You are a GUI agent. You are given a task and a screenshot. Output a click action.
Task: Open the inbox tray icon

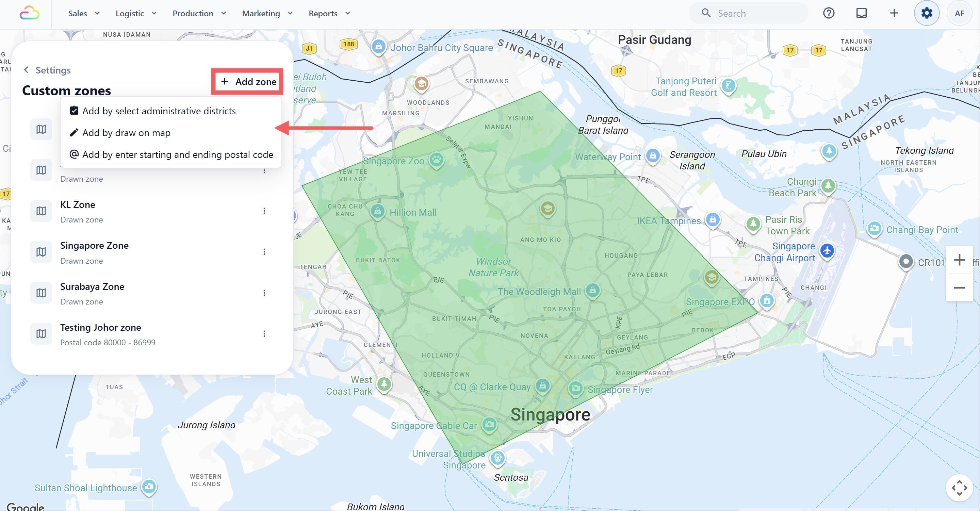coord(861,13)
